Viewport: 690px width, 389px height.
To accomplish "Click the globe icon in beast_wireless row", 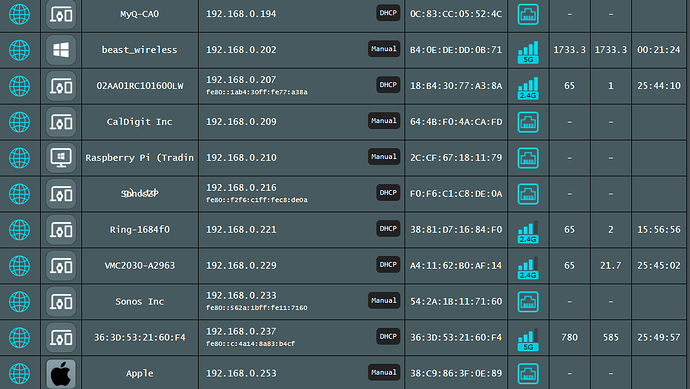I will (x=19, y=50).
